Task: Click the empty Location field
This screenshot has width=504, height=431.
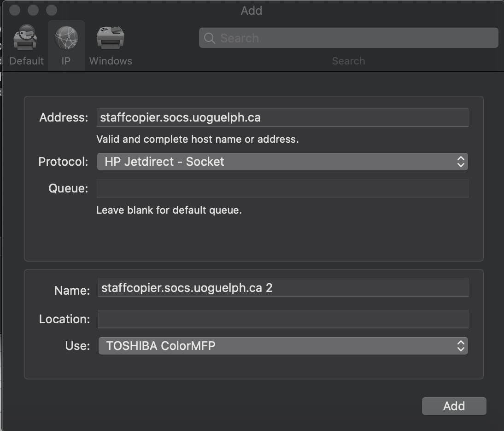Action: click(282, 319)
